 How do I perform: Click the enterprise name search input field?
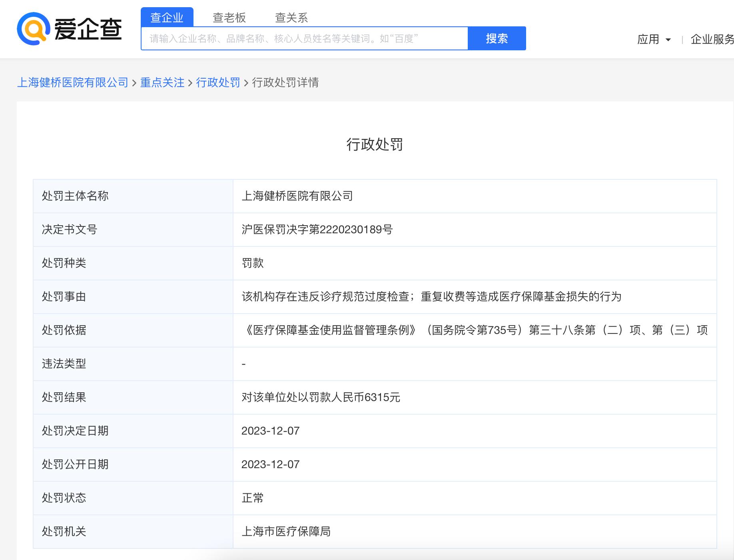pos(304,39)
